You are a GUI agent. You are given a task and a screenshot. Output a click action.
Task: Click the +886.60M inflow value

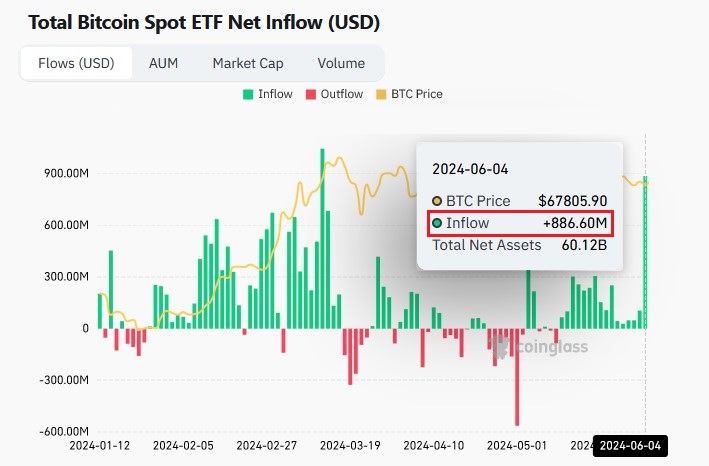click(x=574, y=222)
